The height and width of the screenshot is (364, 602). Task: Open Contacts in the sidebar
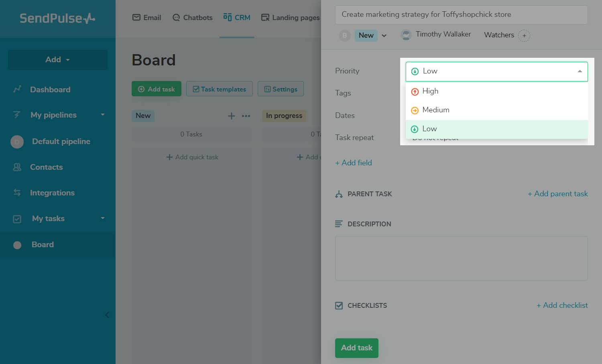coord(46,167)
